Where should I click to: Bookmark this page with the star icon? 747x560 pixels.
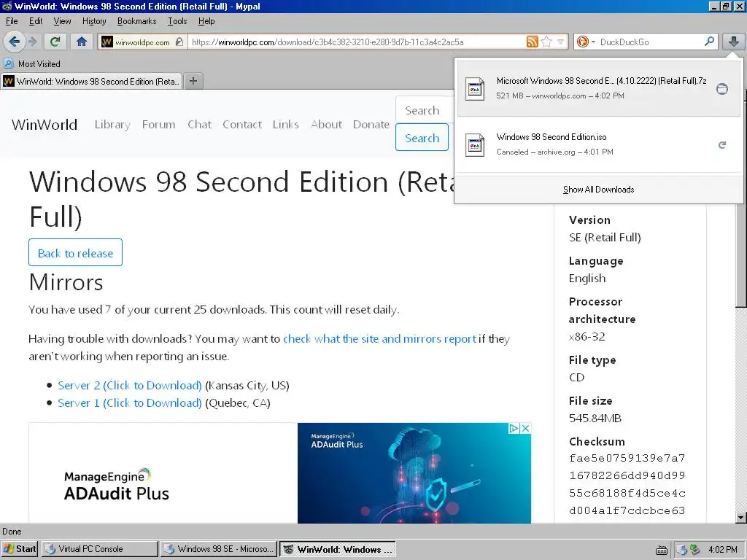(x=546, y=42)
